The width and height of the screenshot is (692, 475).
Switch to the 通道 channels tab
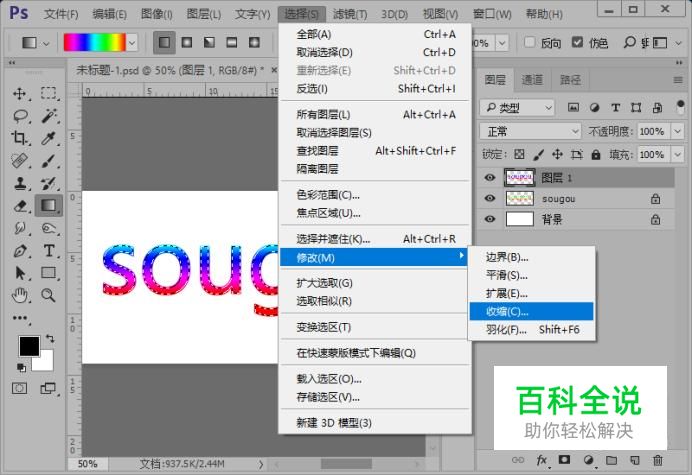point(532,80)
